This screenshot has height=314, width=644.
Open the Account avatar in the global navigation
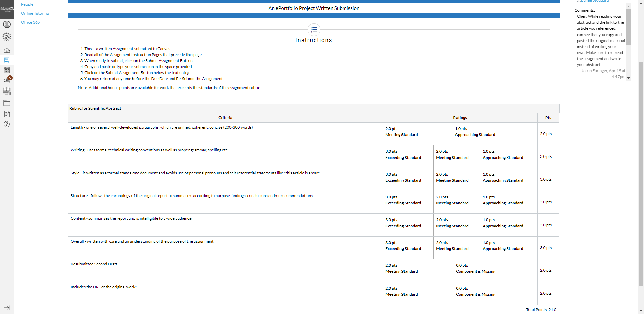click(x=7, y=24)
